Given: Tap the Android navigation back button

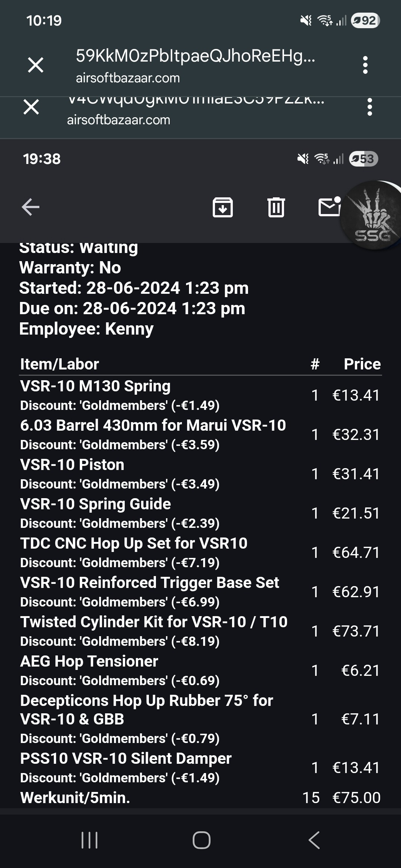Looking at the screenshot, I should 314,840.
